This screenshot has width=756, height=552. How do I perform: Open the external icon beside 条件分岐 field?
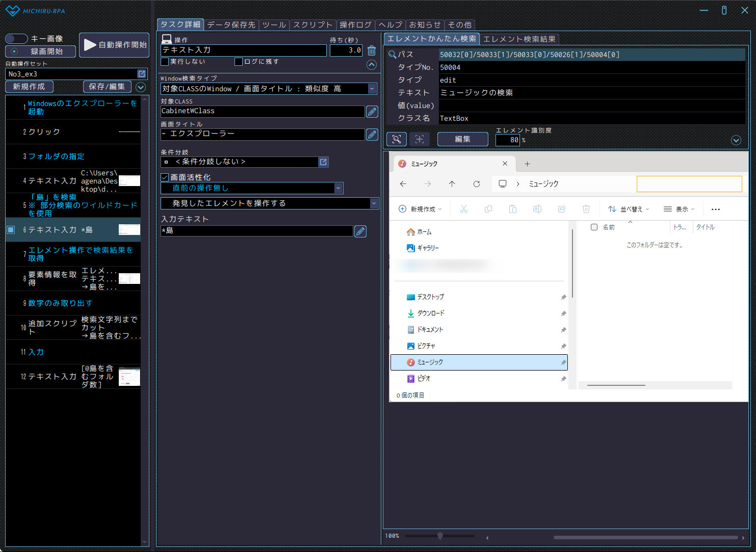coord(323,162)
